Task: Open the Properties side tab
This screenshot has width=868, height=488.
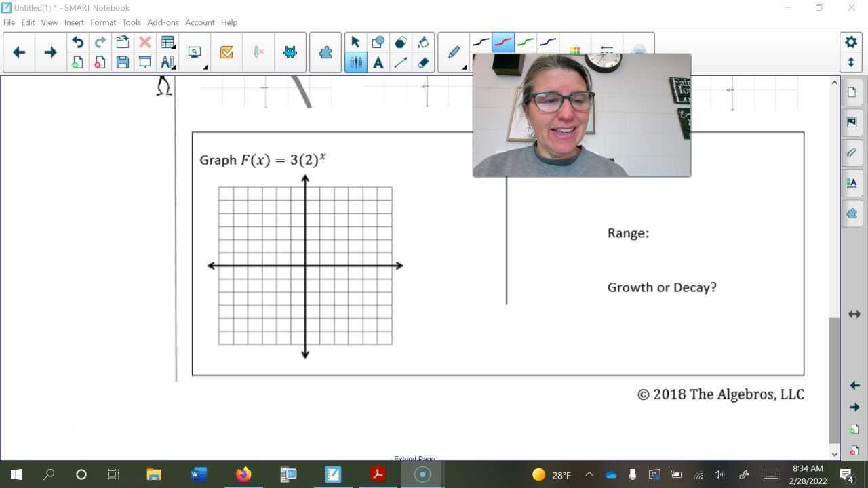Action: point(852,183)
